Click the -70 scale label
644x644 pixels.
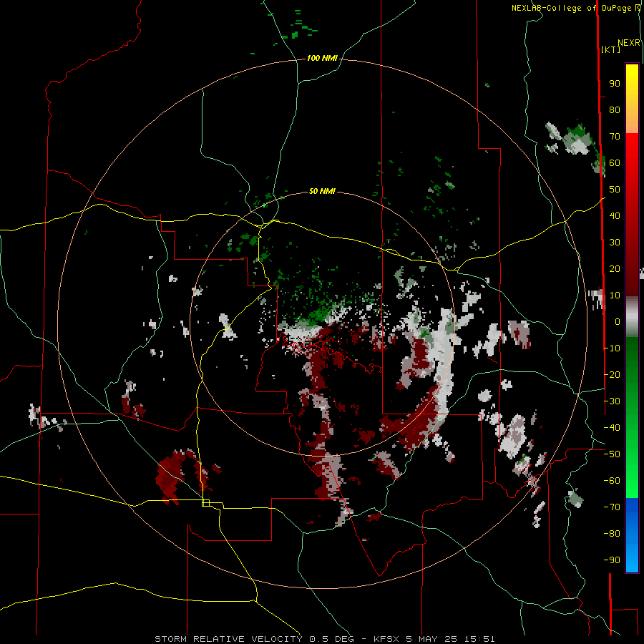click(612, 507)
